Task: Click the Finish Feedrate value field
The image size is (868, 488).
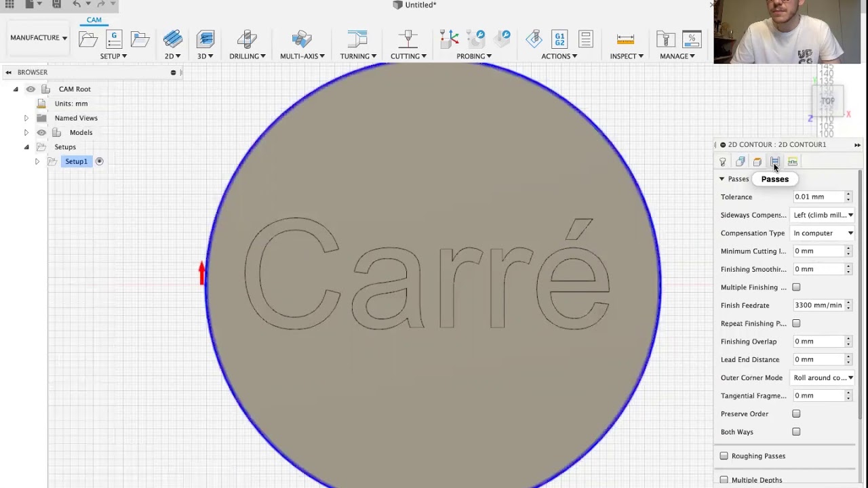Action: tap(818, 305)
